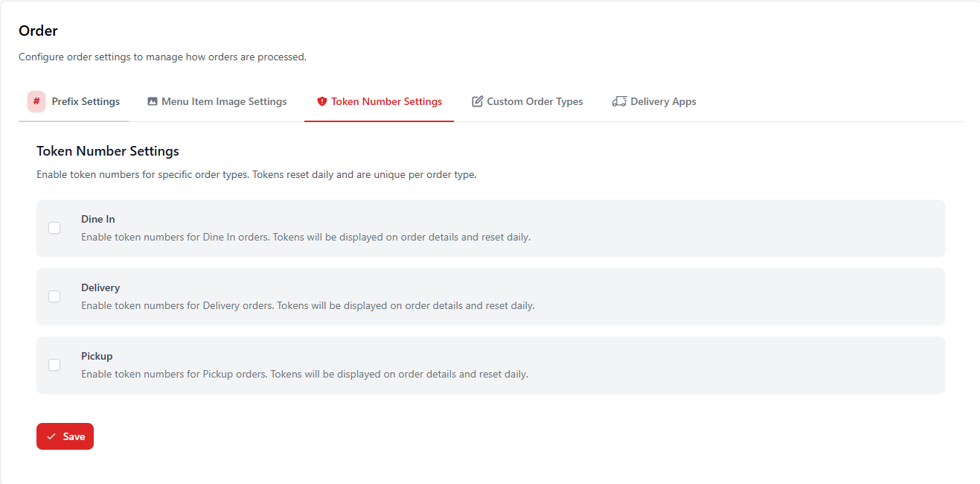Image resolution: width=980 pixels, height=484 pixels.
Task: Click the bold Pickup option label
Action: click(x=97, y=357)
